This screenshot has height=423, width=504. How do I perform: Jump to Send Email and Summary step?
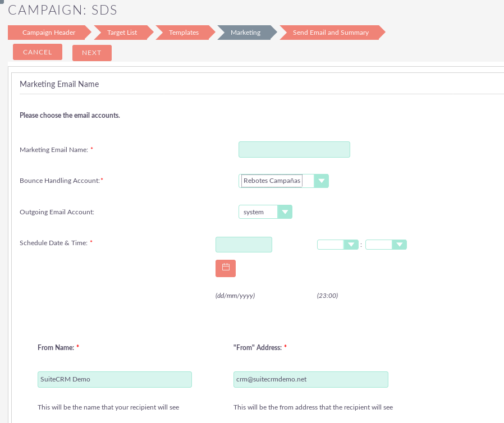click(x=331, y=33)
